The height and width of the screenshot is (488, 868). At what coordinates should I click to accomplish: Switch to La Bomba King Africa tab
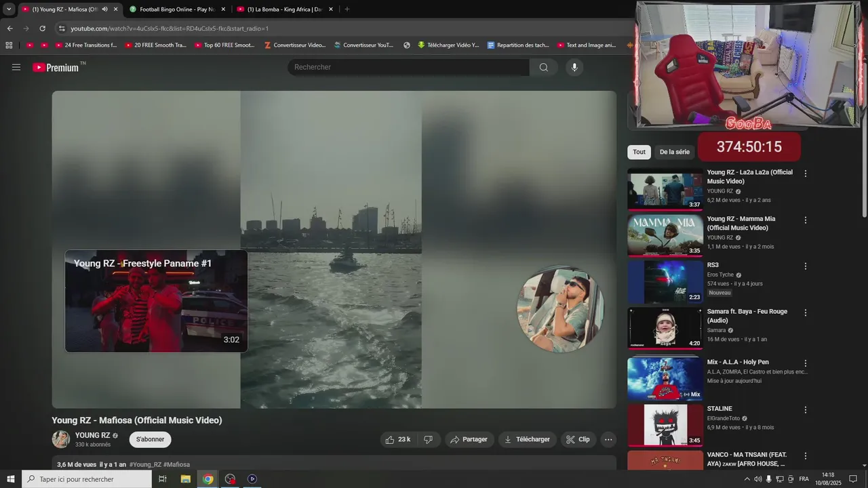click(285, 9)
